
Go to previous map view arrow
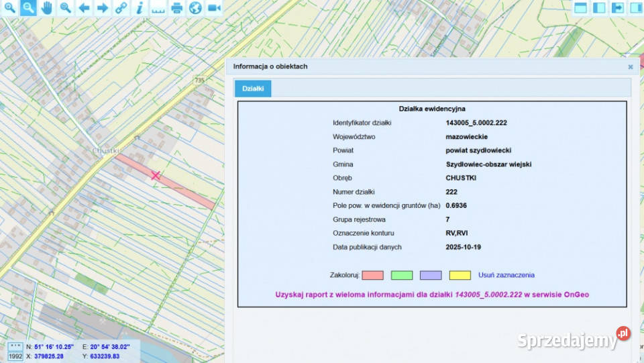coord(84,8)
